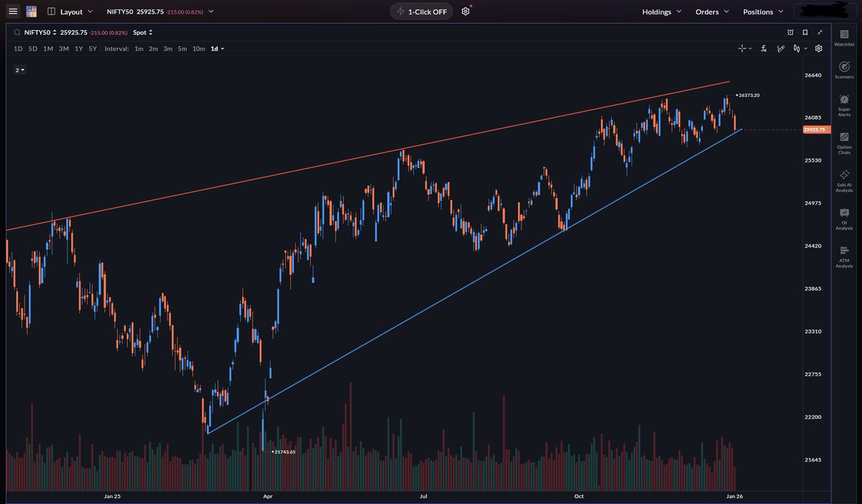Set a price alert with alarm icon

(790, 32)
